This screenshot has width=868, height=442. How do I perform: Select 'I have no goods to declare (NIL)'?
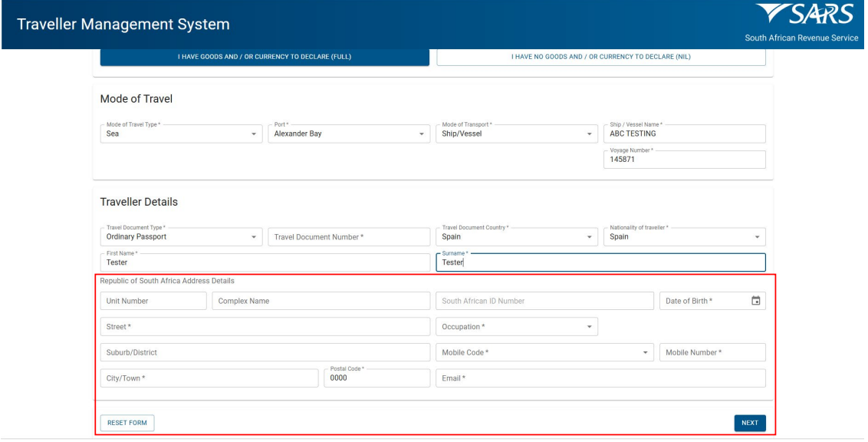[x=600, y=55]
